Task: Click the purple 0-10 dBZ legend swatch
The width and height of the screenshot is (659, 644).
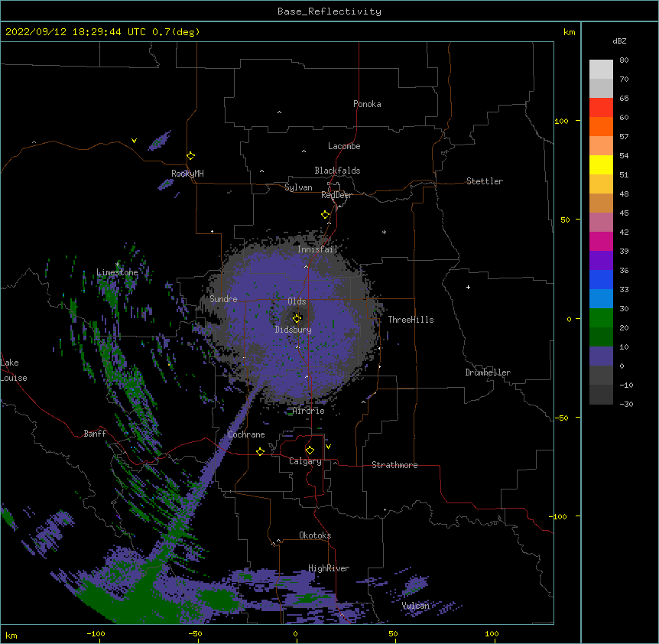Action: pos(601,356)
